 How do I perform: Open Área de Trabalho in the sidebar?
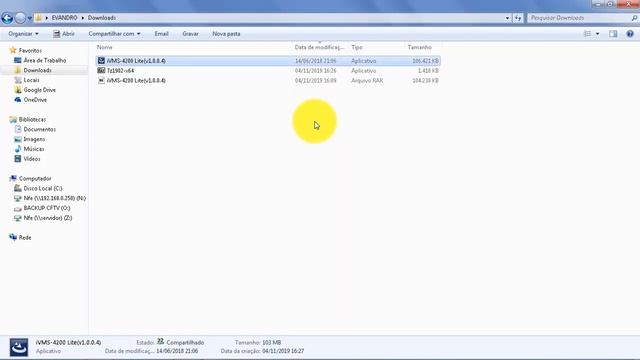44,60
